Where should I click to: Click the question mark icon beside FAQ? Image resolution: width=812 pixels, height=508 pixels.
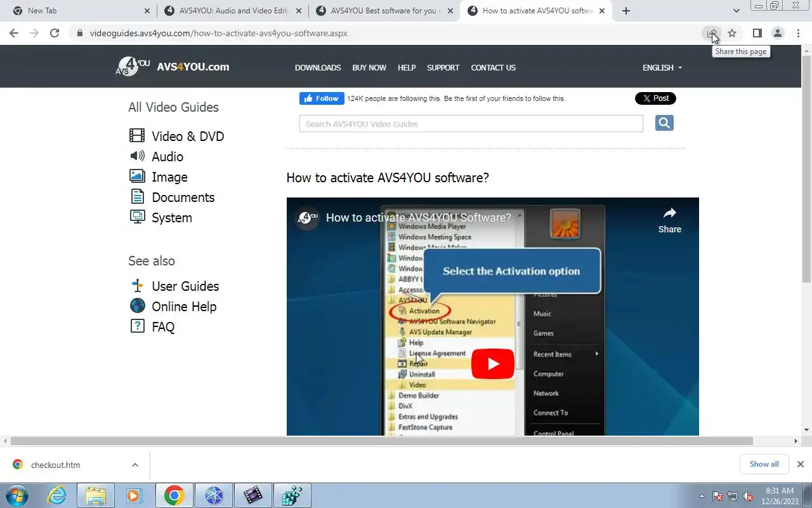click(x=137, y=326)
